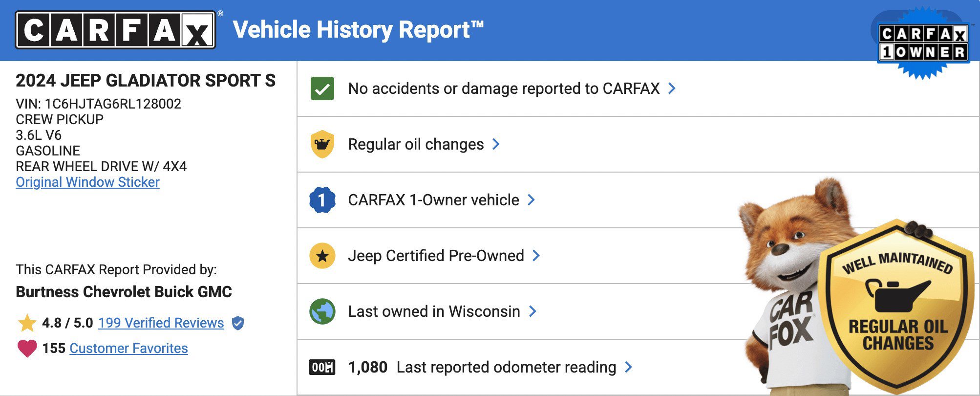Click the Well Maintained gold shield badge
The height and width of the screenshot is (396, 980).
click(897, 308)
